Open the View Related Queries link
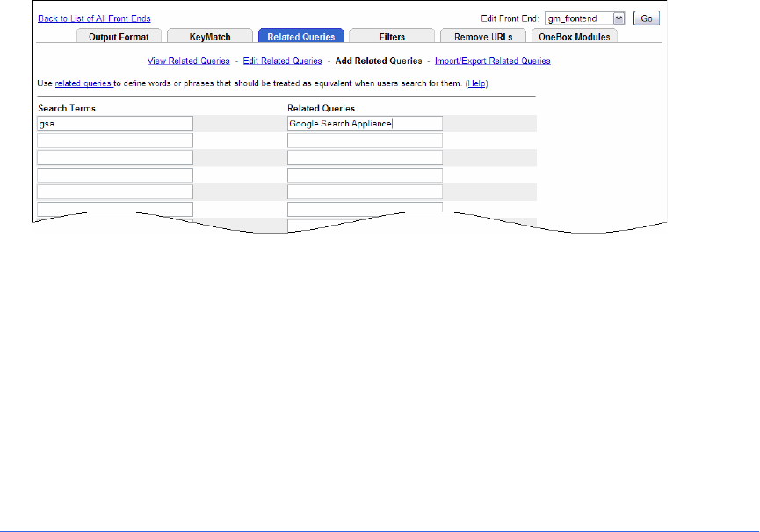The image size is (760, 532). pyautogui.click(x=189, y=61)
